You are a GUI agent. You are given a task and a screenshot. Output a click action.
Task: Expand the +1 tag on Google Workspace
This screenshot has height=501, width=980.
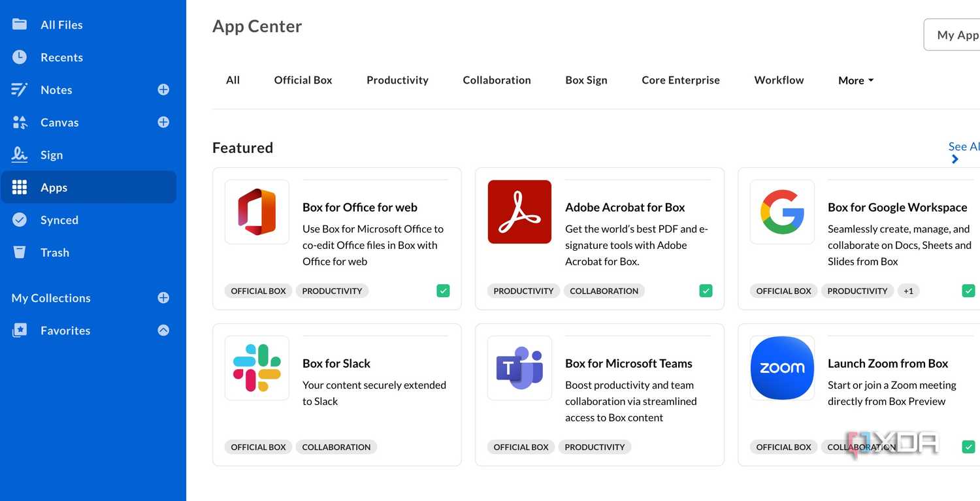[x=908, y=291]
